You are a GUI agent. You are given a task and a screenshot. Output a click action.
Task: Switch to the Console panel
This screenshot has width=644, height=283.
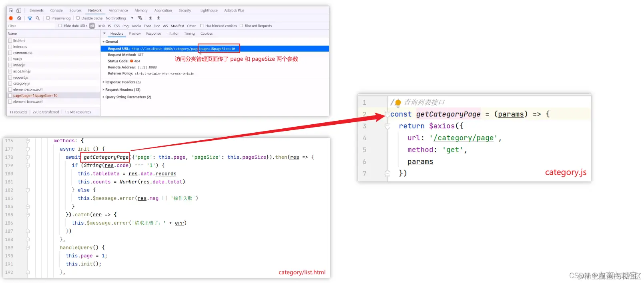pyautogui.click(x=56, y=10)
